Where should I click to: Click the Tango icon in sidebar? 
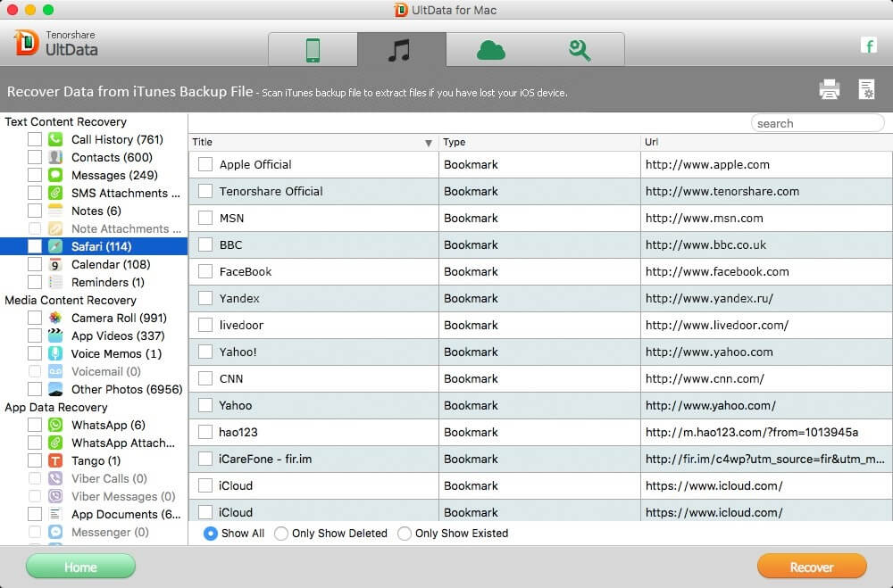coord(55,460)
